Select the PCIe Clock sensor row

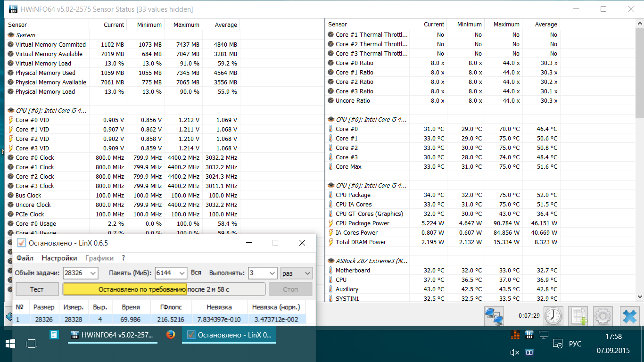point(122,214)
